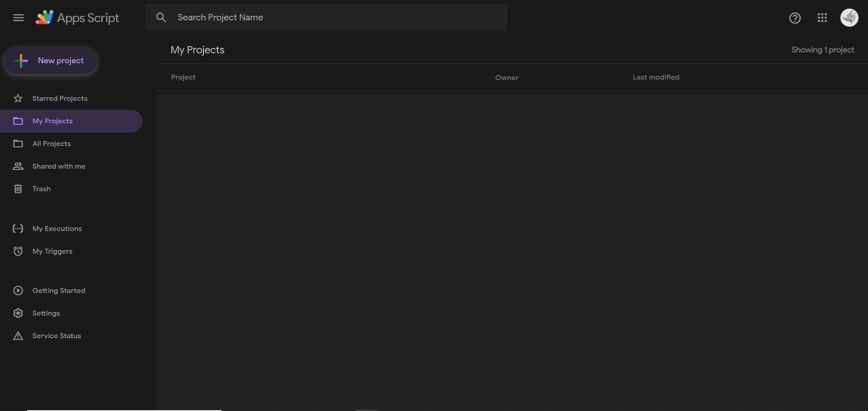Open the Google apps launcher
This screenshot has width=868, height=411.
click(x=822, y=18)
